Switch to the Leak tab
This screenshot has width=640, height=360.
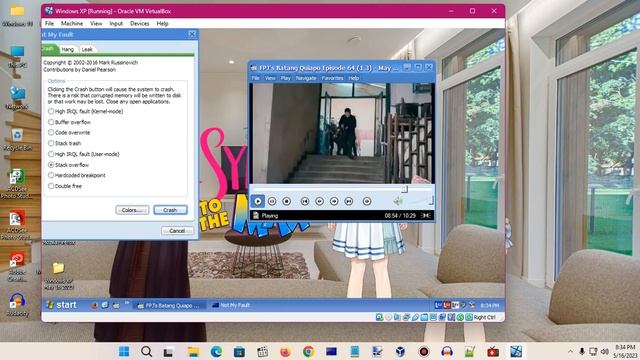click(87, 49)
